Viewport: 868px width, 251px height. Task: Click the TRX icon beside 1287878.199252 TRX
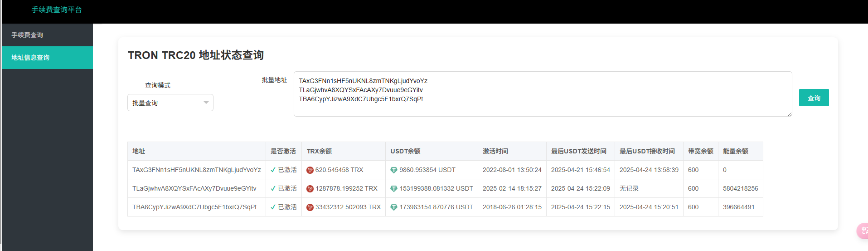tap(310, 189)
